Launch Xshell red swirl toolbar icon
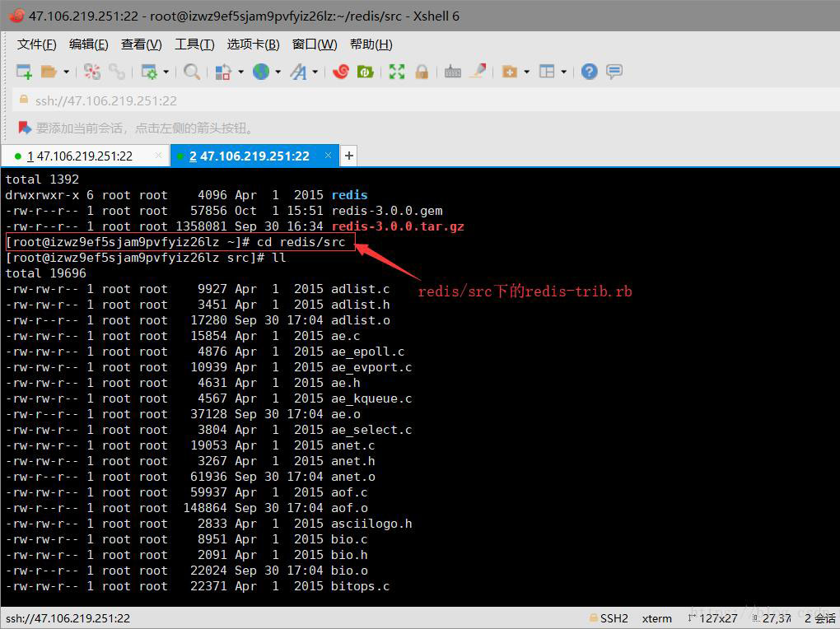 click(x=341, y=72)
